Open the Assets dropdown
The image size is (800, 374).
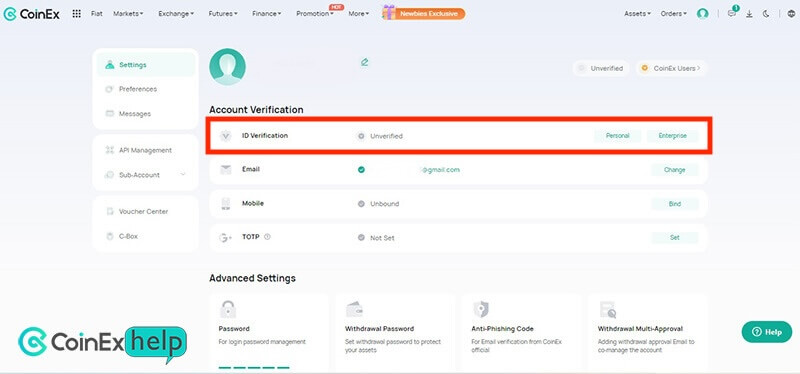click(637, 14)
